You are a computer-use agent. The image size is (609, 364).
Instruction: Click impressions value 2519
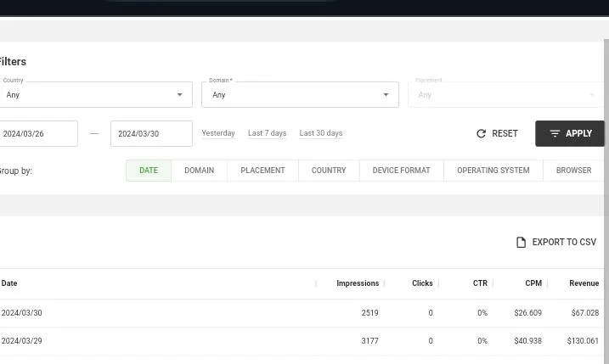click(x=369, y=313)
